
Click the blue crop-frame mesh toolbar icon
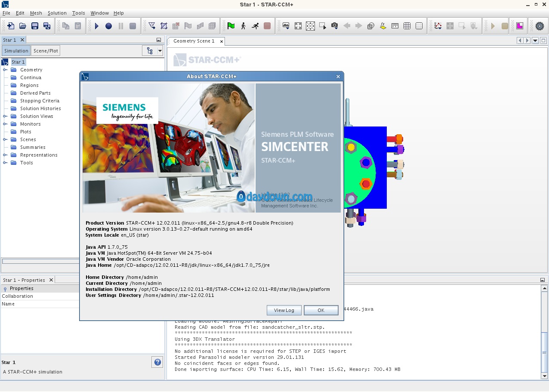click(x=164, y=26)
